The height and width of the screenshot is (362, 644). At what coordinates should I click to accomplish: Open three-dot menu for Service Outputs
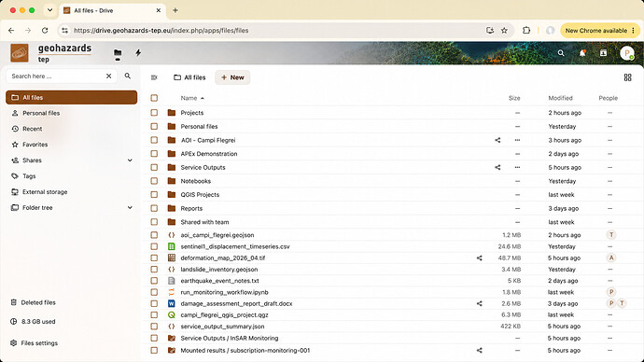[x=517, y=167]
